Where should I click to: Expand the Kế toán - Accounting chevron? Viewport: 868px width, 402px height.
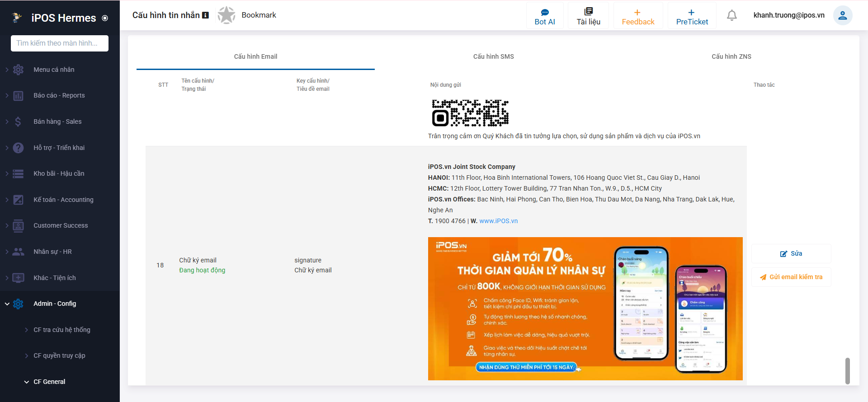pos(7,200)
